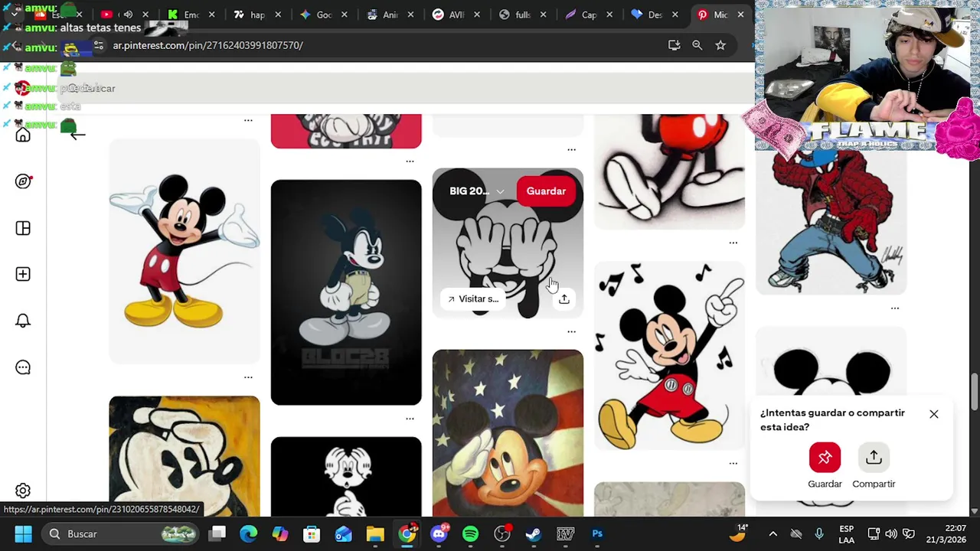Open options dots under the Spider-Man pin
980x551 pixels.
[894, 308]
